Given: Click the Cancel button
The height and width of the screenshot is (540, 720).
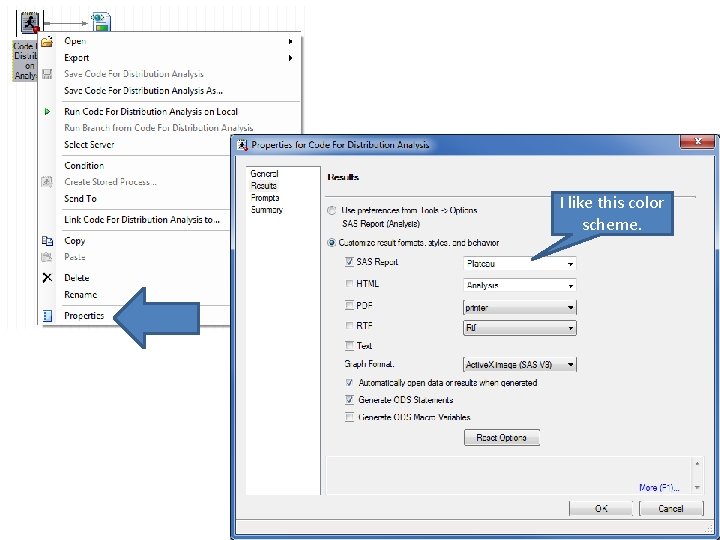Looking at the screenshot, I should (x=671, y=508).
